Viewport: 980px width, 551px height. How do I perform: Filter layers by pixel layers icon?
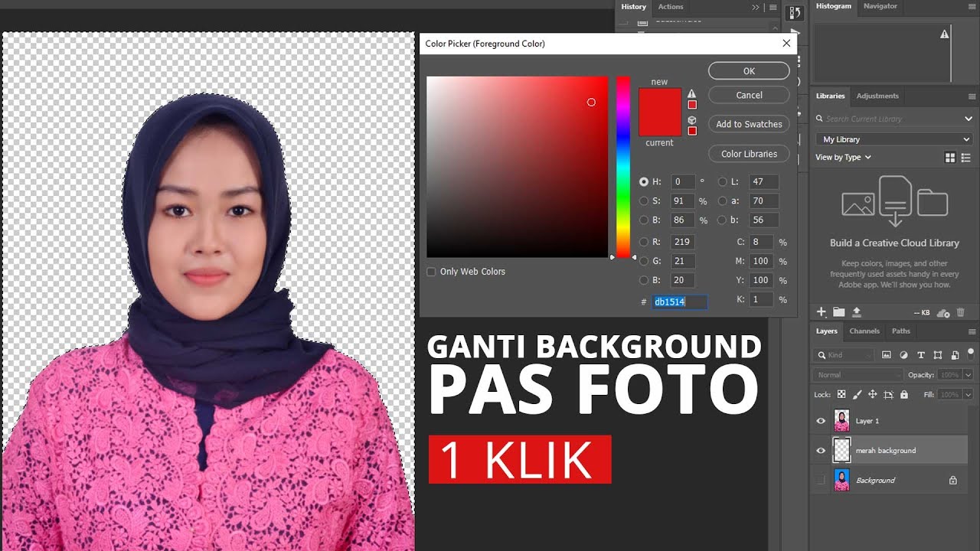click(887, 355)
